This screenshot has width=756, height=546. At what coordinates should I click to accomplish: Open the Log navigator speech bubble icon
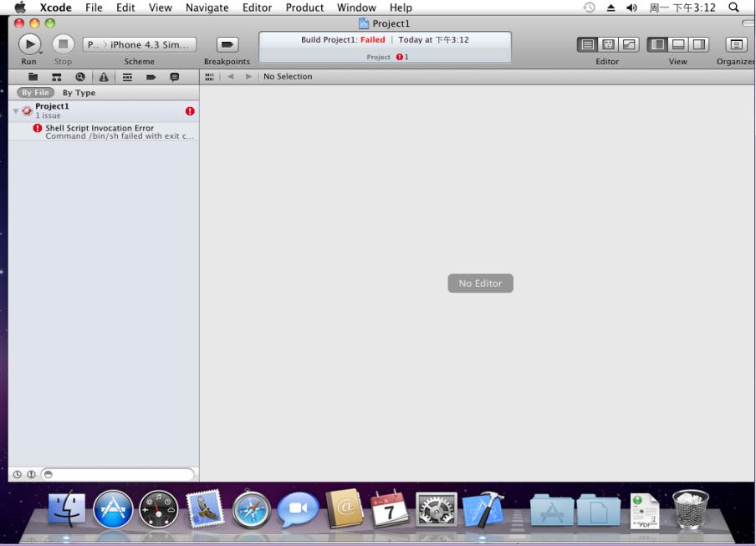(174, 77)
